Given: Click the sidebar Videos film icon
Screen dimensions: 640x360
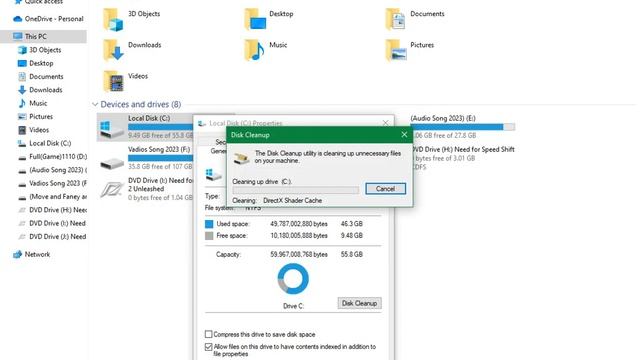Looking at the screenshot, I should 22,130.
